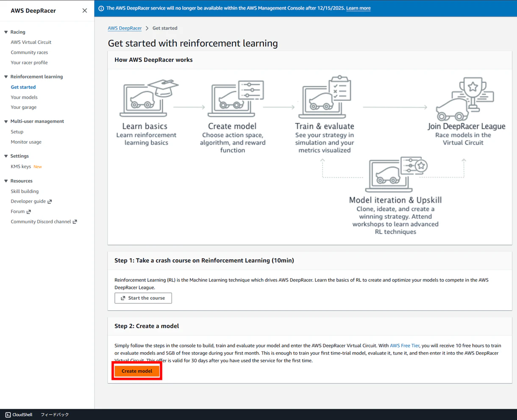The image size is (517, 420).
Task: Click the Start the course button
Action: point(143,298)
